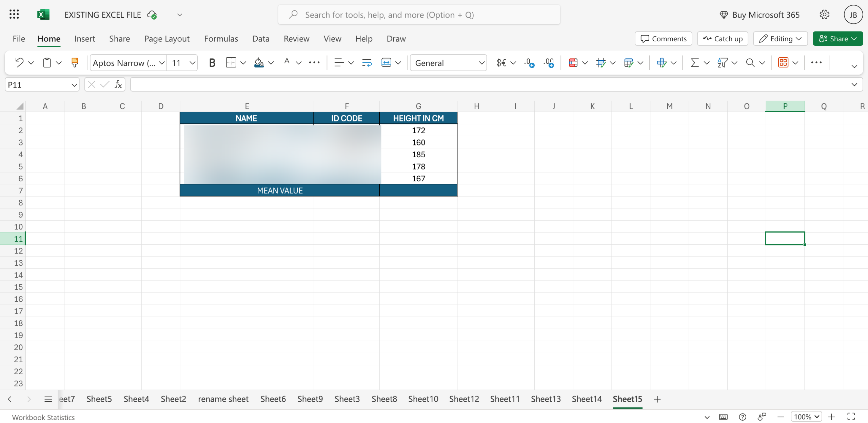Viewport: 868px width, 423px height.
Task: Switch to the Sheet14 tab
Action: [x=587, y=399]
